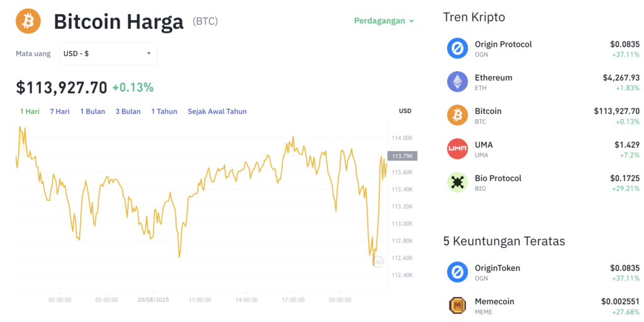Screen dimensions: 644x322
Task: Select the 1 Tahun time range
Action: point(164,111)
